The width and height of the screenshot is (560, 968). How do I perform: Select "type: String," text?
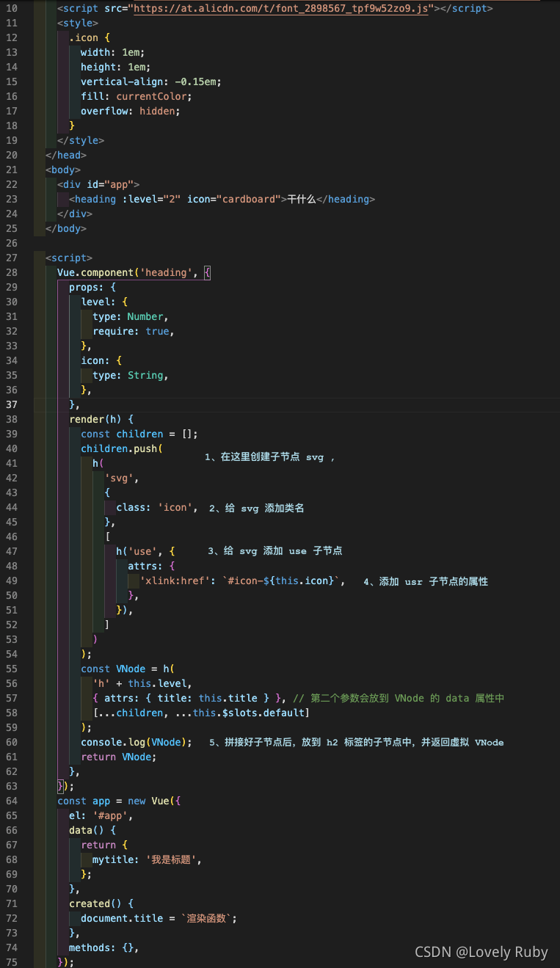[x=131, y=375]
